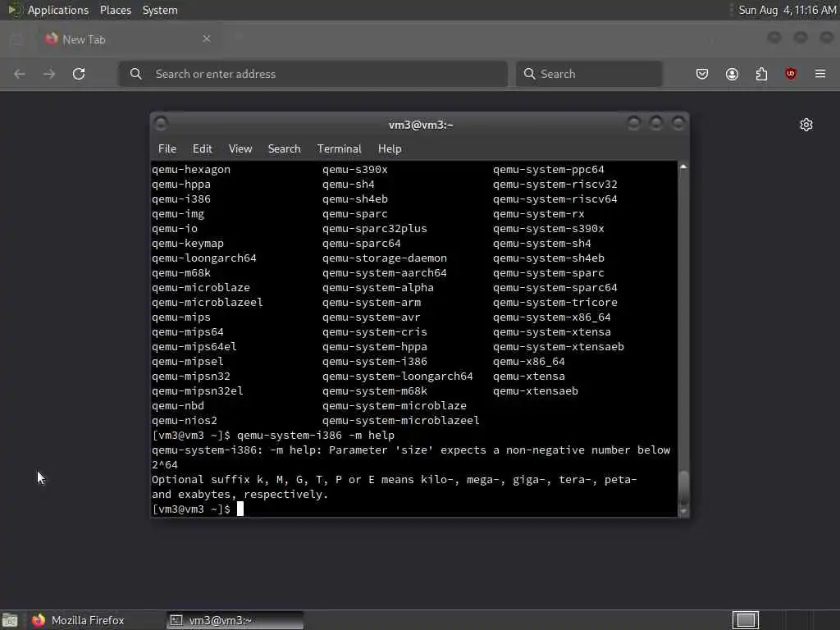Screen dimensions: 840x630
Task: Select the New Tab browser tab
Action: point(127,39)
